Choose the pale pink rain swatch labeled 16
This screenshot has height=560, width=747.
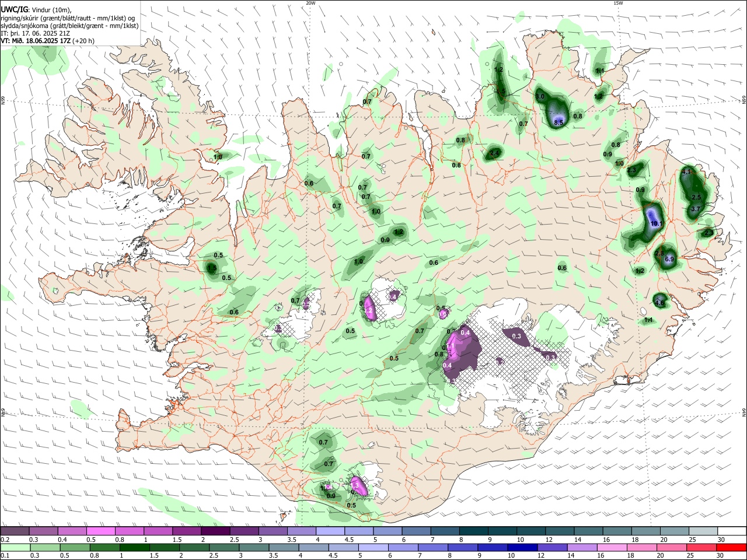[611, 548]
